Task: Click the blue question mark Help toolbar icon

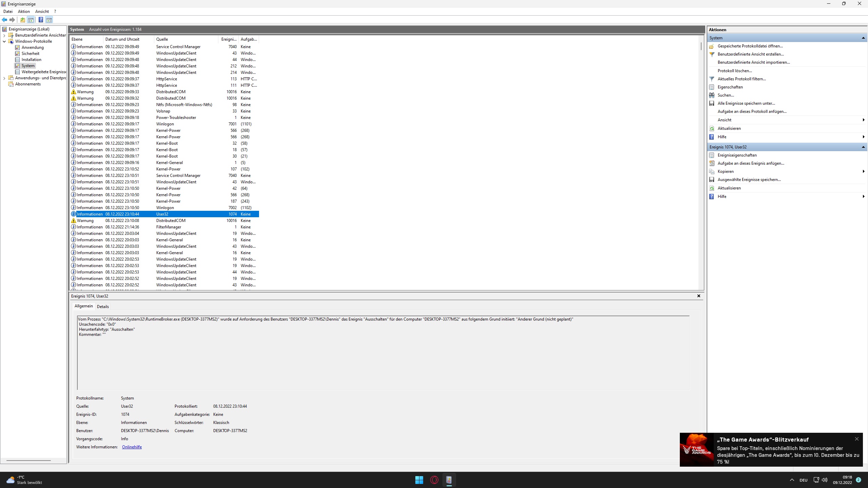Action: (41, 20)
